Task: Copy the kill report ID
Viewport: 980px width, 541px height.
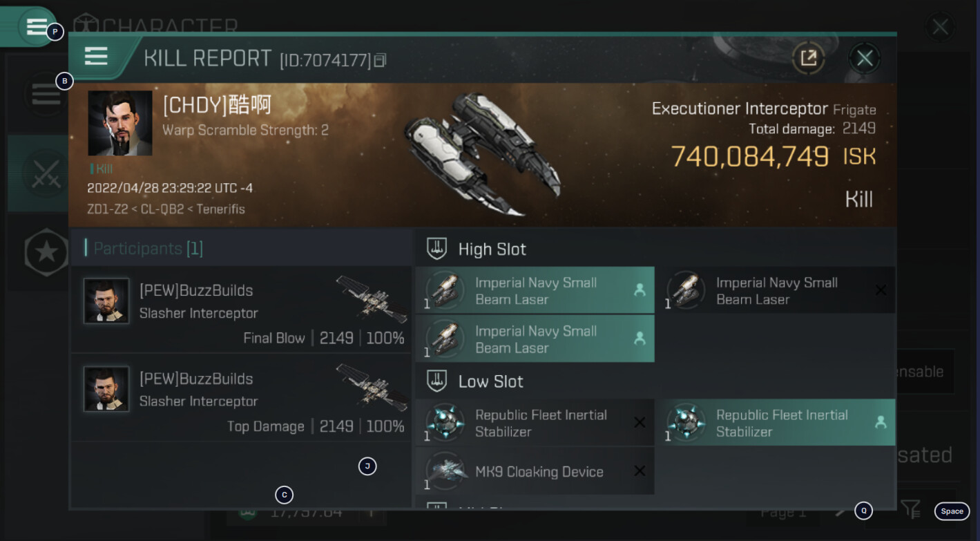Action: point(380,61)
